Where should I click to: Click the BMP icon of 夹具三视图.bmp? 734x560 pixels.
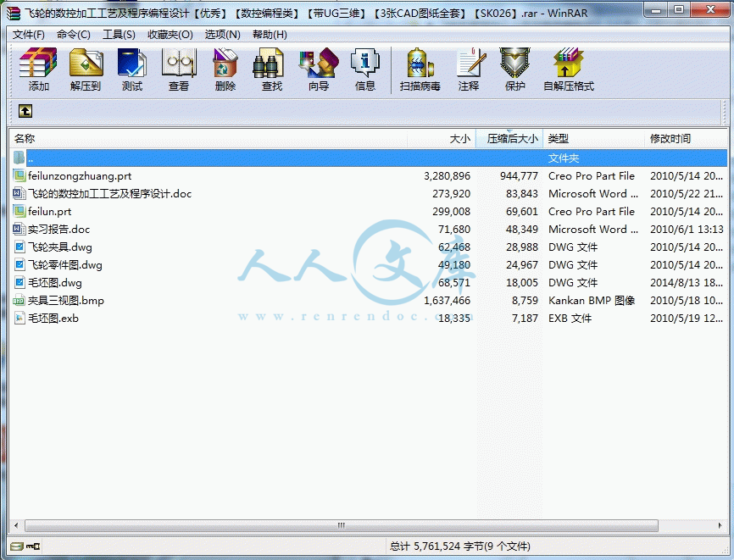pos(19,301)
